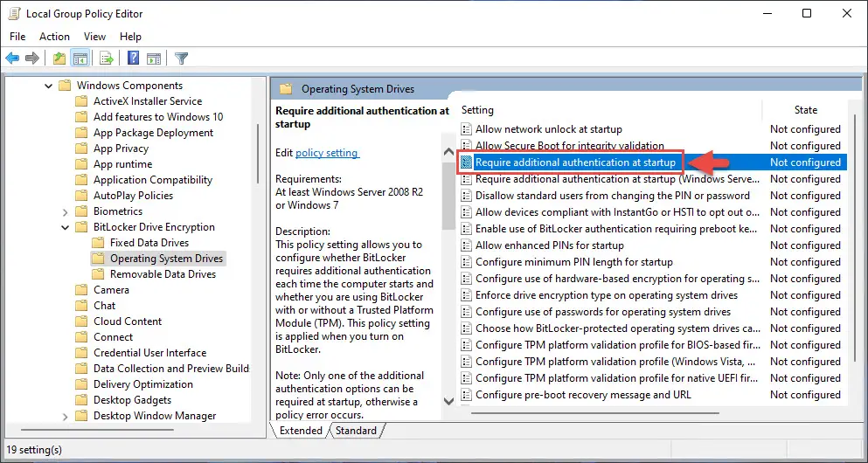Click the Edit policy setting link
Image resolution: width=868 pixels, height=463 pixels.
tap(328, 153)
